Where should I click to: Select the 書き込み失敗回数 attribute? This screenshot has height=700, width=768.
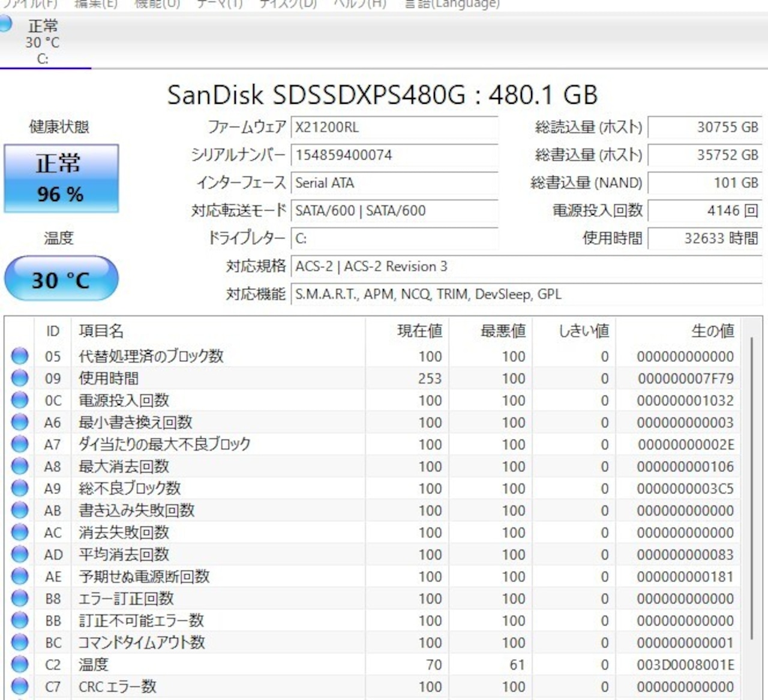pos(137,510)
